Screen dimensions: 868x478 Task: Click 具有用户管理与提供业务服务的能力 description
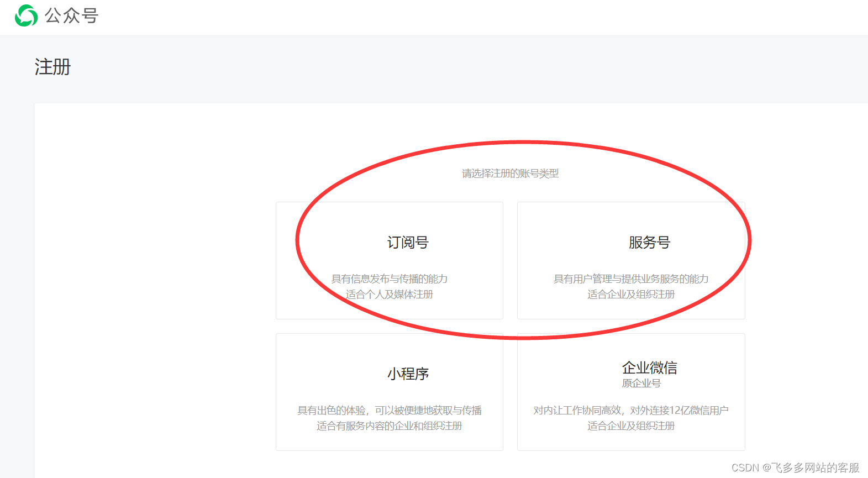[631, 279]
